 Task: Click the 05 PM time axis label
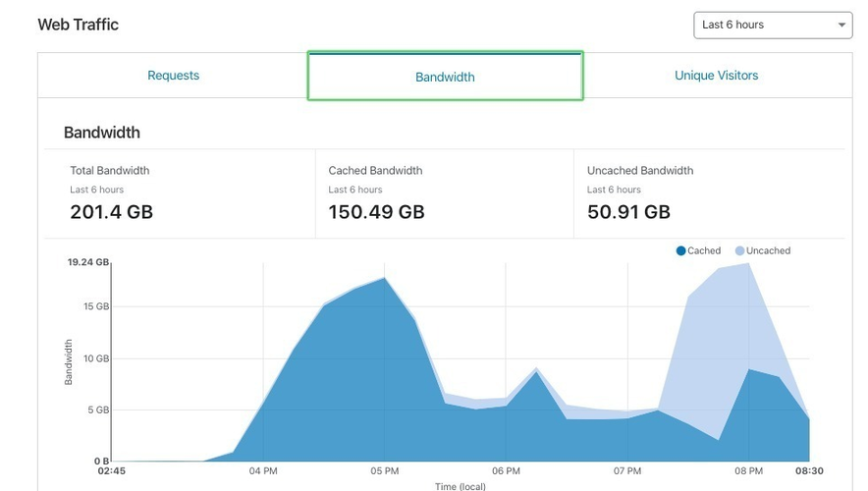pyautogui.click(x=384, y=471)
